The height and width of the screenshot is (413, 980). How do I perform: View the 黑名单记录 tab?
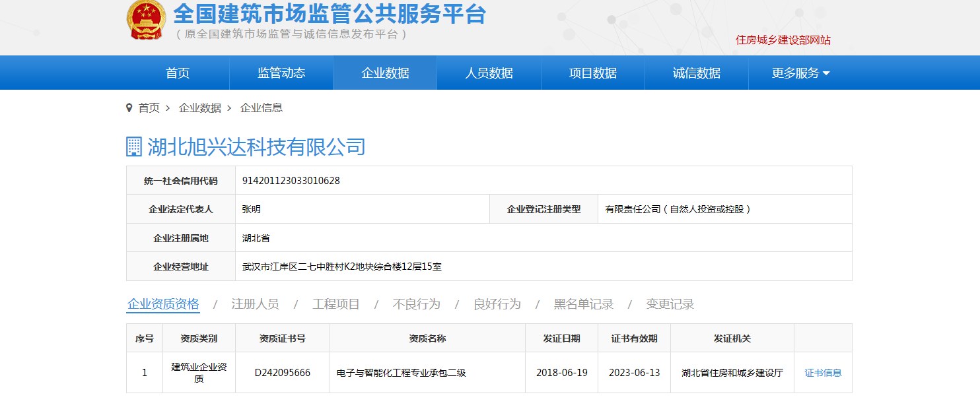tap(583, 304)
